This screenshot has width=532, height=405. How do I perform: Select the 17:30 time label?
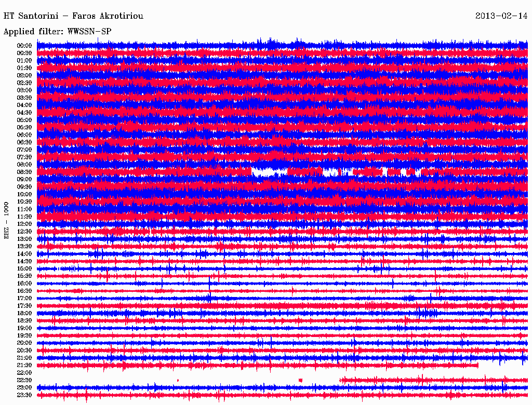24,306
